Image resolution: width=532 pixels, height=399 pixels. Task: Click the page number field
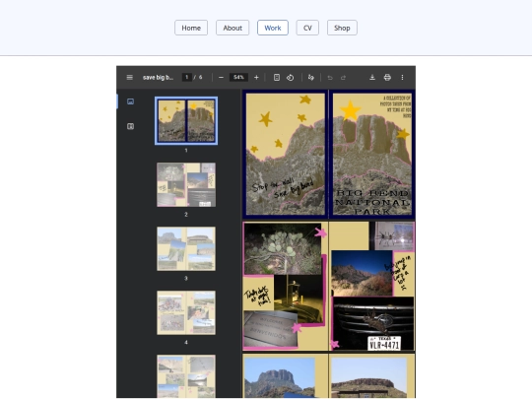[x=186, y=78]
